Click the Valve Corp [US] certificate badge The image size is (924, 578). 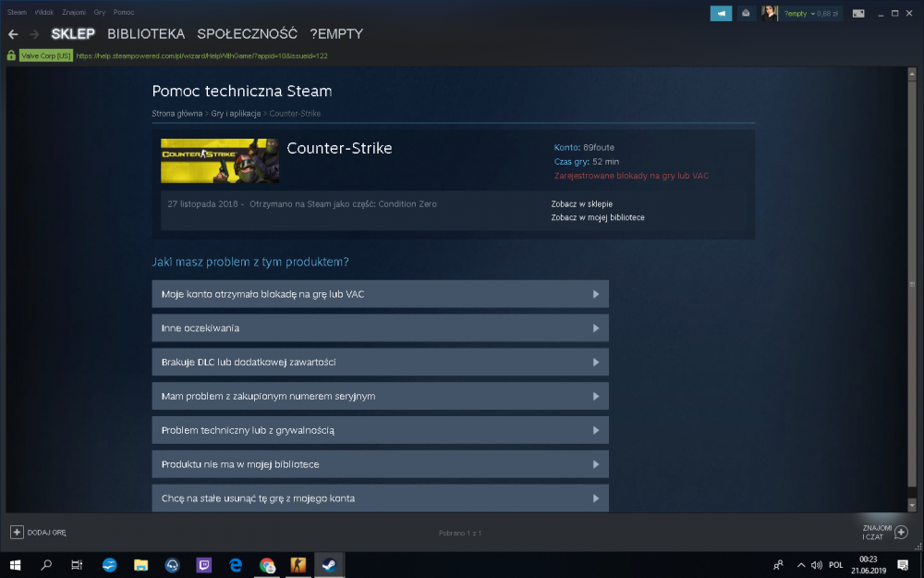coord(46,55)
